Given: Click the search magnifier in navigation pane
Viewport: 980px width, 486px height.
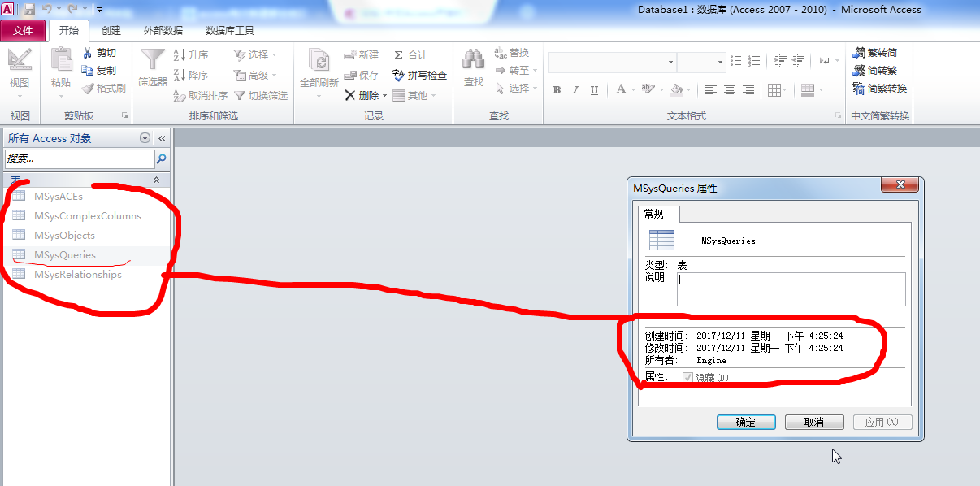Looking at the screenshot, I should coord(162,159).
